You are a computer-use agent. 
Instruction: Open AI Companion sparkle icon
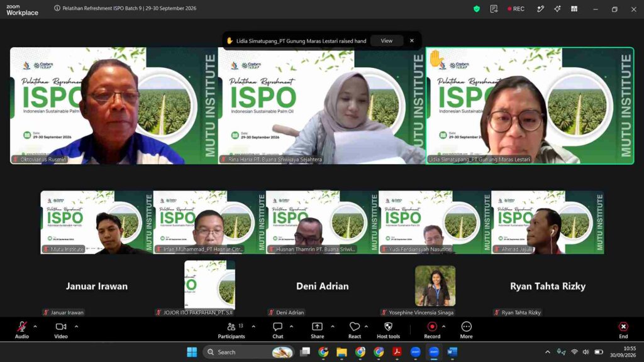tap(557, 9)
